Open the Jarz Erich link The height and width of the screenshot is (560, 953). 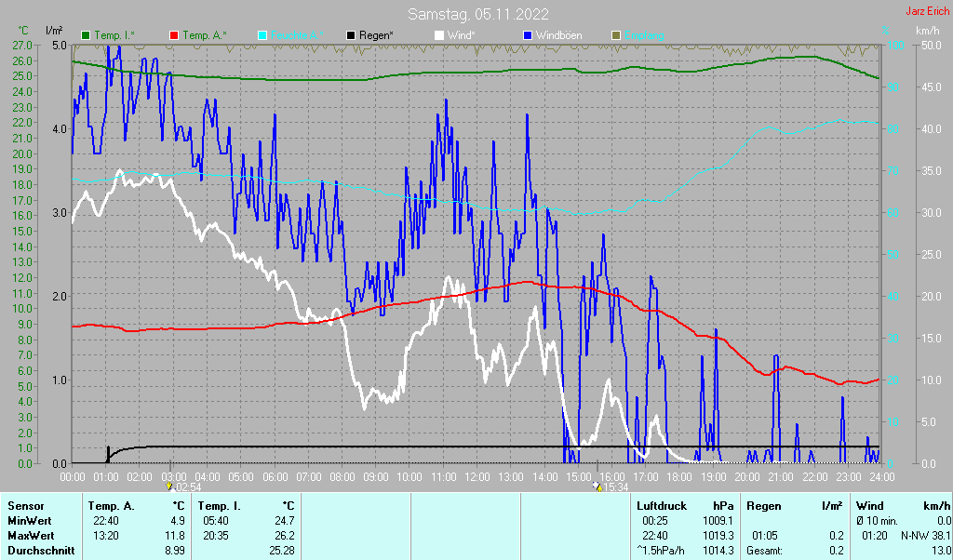[927, 12]
